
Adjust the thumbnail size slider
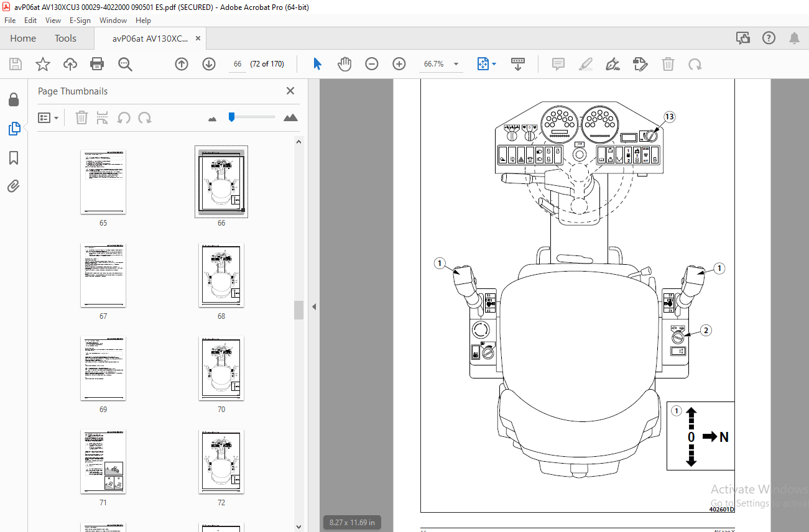pyautogui.click(x=231, y=116)
